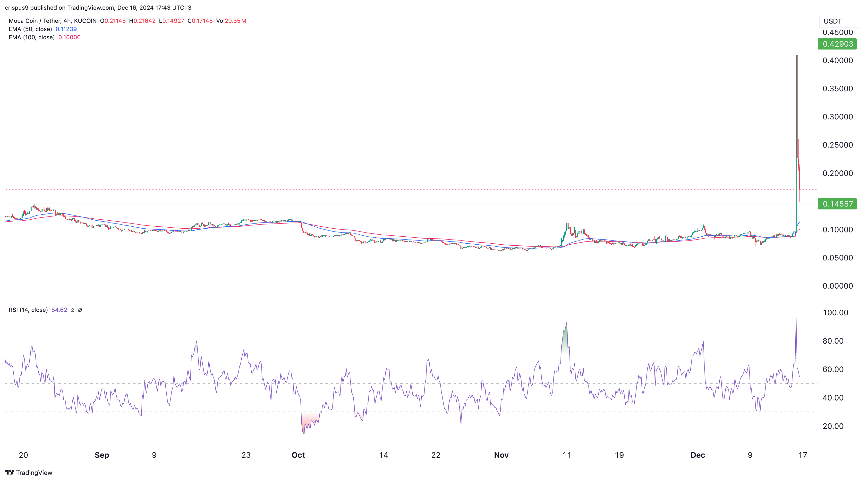Click the 0.10000 price axis label
This screenshot has width=868, height=481.
pos(838,230)
